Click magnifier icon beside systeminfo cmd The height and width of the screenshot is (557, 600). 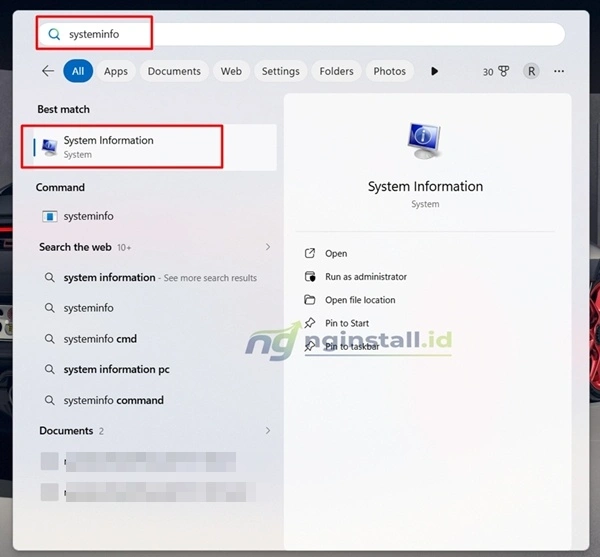click(x=50, y=339)
